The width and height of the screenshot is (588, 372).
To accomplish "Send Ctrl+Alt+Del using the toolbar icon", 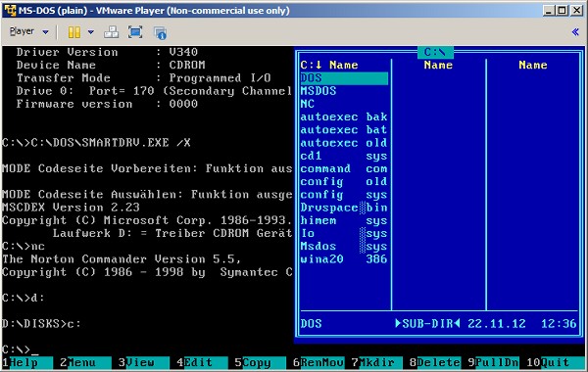I will coord(111,32).
